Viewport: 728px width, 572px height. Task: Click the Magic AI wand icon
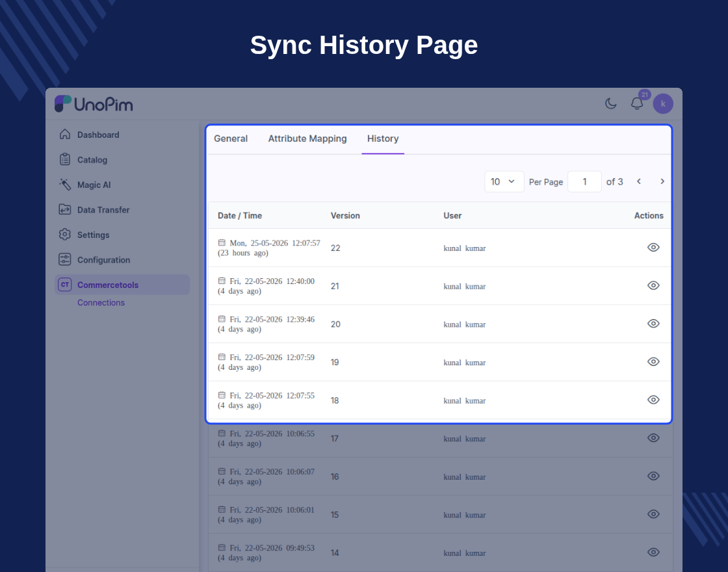[65, 185]
